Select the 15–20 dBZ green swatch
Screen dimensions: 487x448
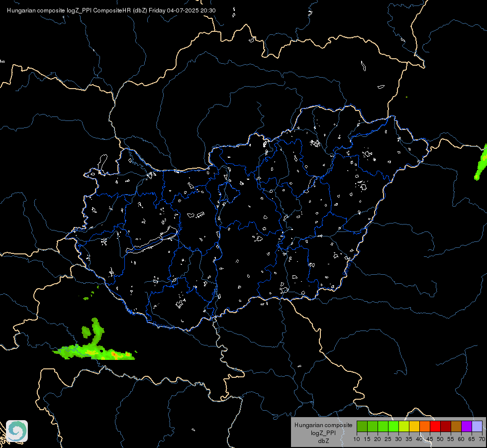[x=373, y=426]
